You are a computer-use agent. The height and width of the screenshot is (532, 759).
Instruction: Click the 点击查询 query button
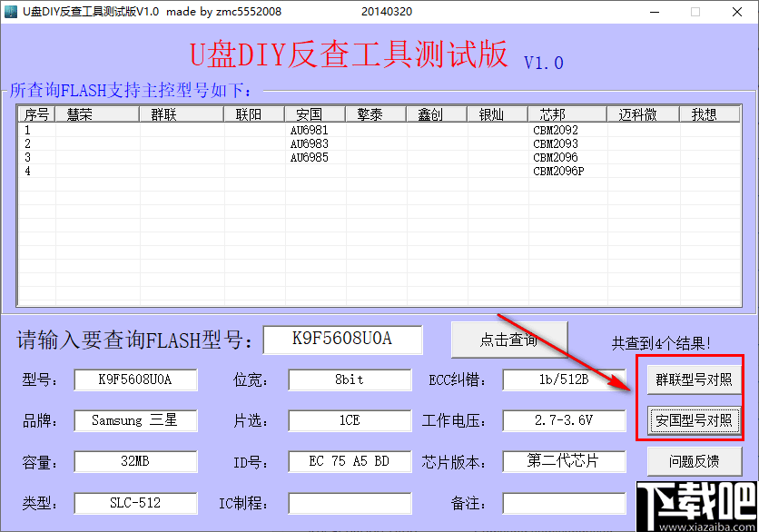(x=509, y=338)
